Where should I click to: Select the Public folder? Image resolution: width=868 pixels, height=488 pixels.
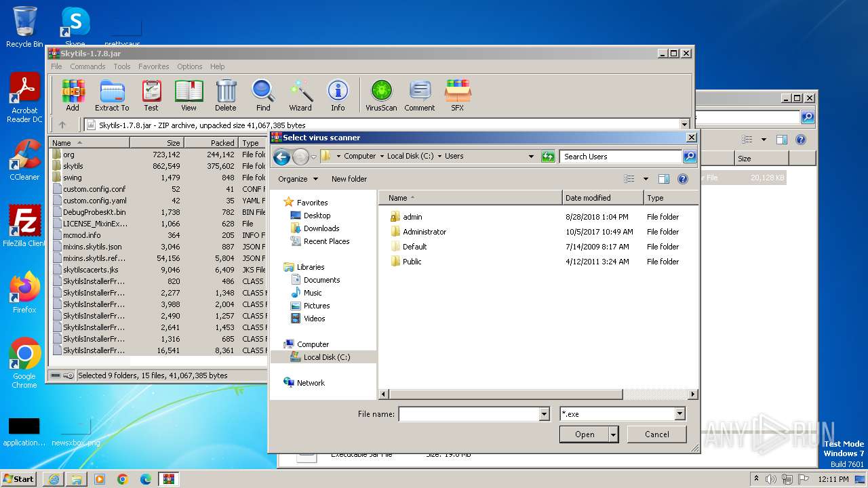(412, 262)
